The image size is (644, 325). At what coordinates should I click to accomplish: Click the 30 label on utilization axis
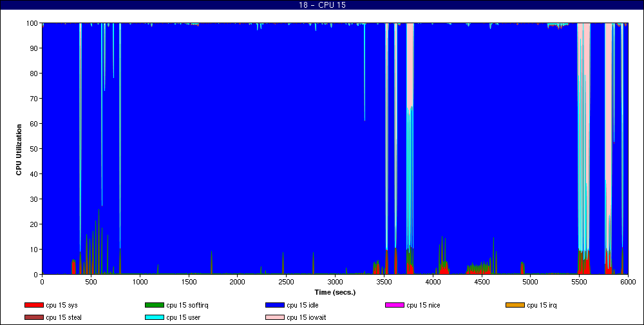point(35,199)
